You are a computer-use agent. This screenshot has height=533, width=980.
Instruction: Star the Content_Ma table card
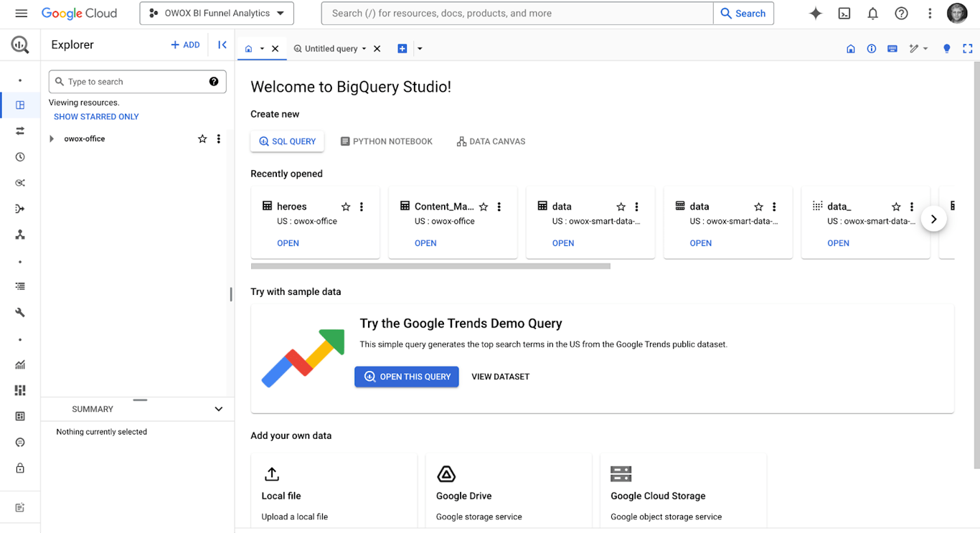point(484,207)
